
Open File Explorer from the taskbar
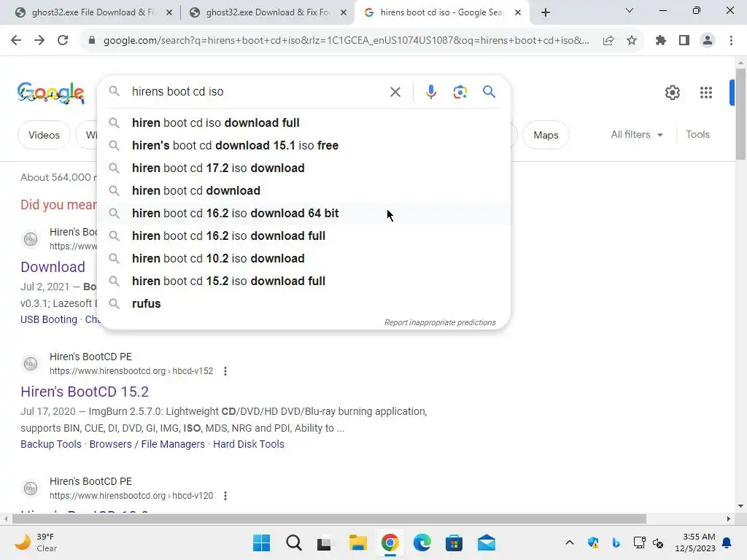(357, 542)
